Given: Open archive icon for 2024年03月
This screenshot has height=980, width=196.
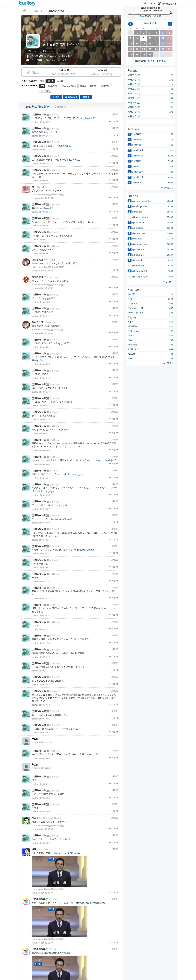Looking at the screenshot, I should point(129,156).
